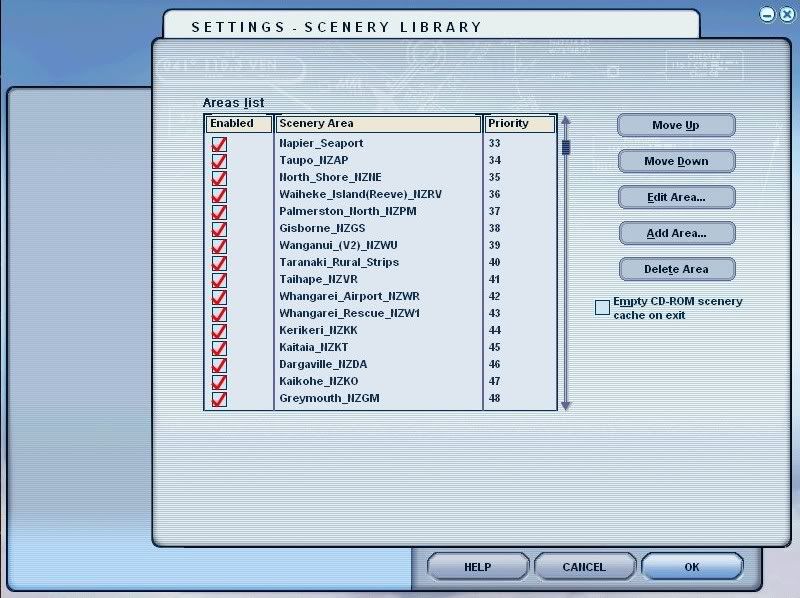This screenshot has width=800, height=598.
Task: Confirm settings with the OK button
Action: coord(691,567)
